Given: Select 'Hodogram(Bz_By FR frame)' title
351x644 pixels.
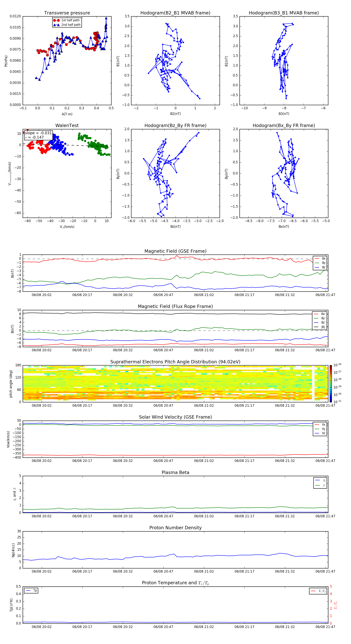Looking at the screenshot, I should pyautogui.click(x=175, y=125).
